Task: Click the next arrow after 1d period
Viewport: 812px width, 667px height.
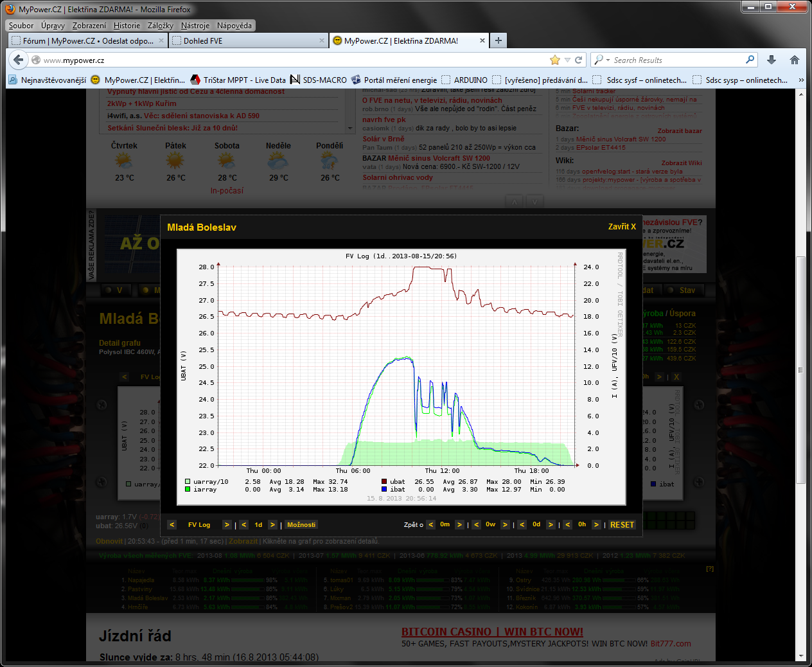Action: (x=272, y=525)
